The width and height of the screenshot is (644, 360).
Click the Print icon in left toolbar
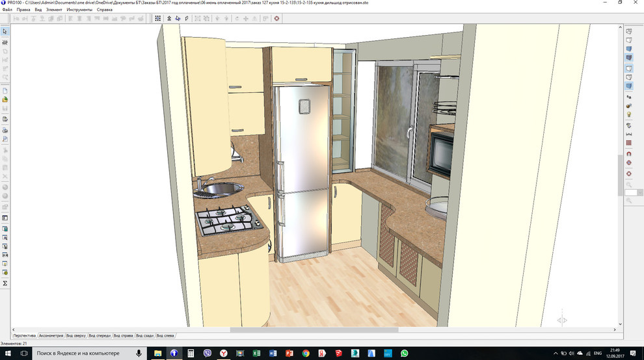coord(5,130)
